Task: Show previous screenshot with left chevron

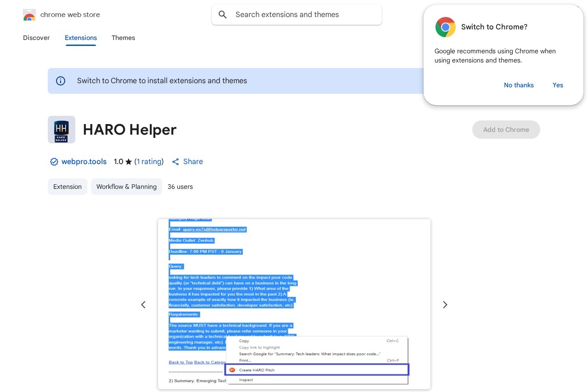Action: (x=143, y=305)
